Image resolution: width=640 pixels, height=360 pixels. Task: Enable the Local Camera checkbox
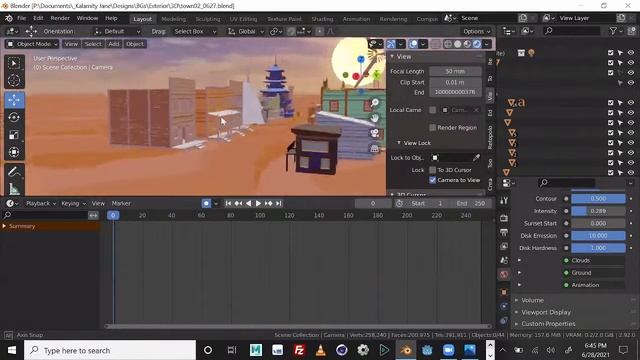pos(433,110)
